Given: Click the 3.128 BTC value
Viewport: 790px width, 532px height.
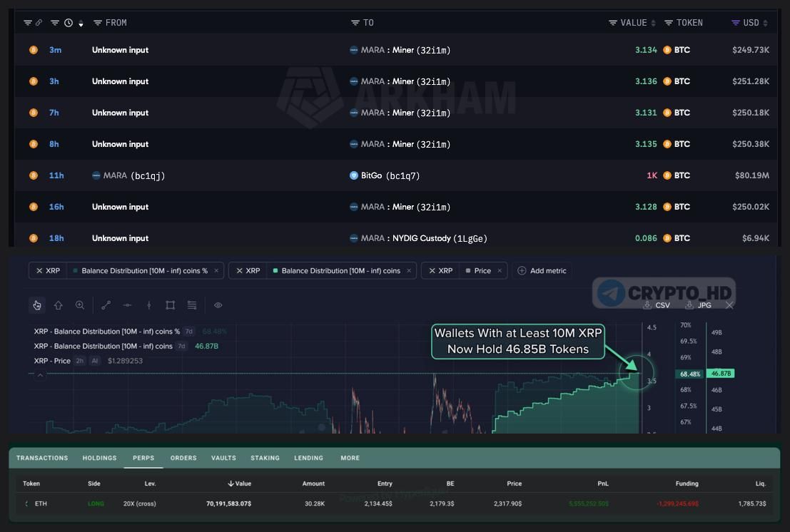Looking at the screenshot, I should pos(646,207).
